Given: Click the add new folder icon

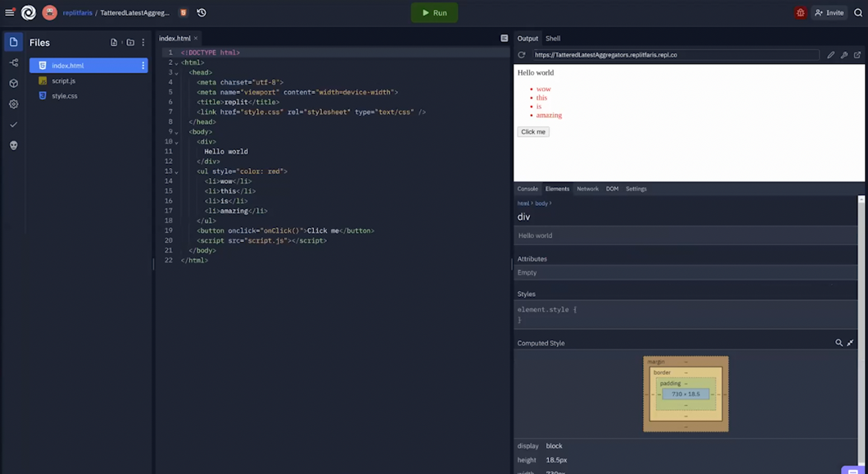Looking at the screenshot, I should click(130, 42).
